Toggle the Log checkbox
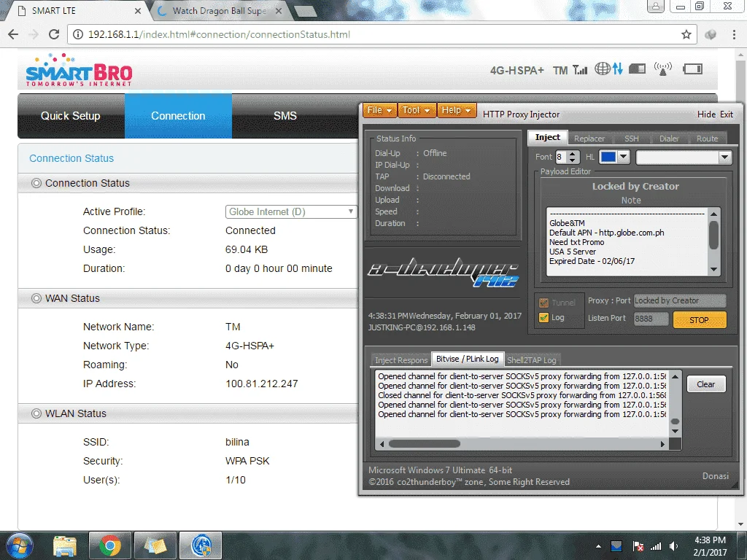The width and height of the screenshot is (747, 560). 543,318
